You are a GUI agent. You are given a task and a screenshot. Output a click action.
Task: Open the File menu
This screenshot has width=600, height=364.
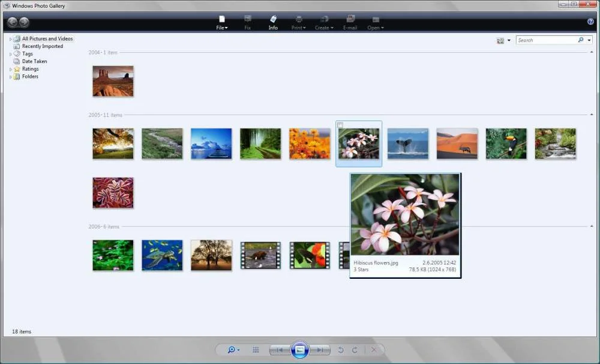(222, 23)
